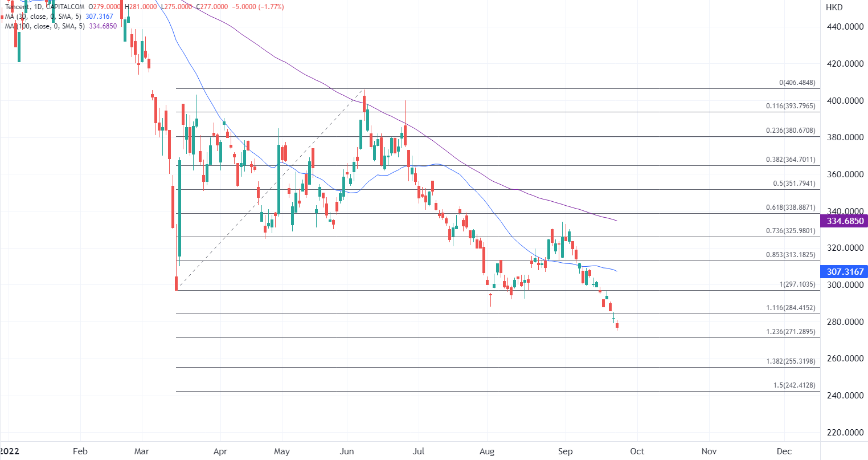This screenshot has height=460, width=868.
Task: Click the Tencent 1D CAPITALCOM symbol title
Action: tap(44, 7)
